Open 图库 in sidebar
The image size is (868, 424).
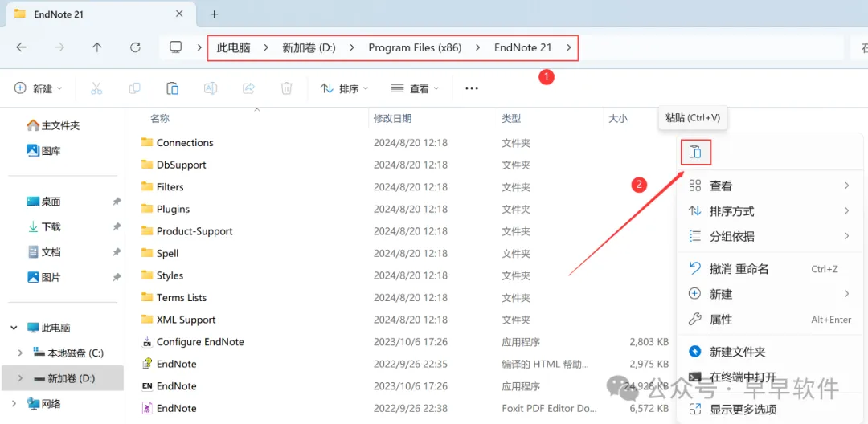point(44,150)
